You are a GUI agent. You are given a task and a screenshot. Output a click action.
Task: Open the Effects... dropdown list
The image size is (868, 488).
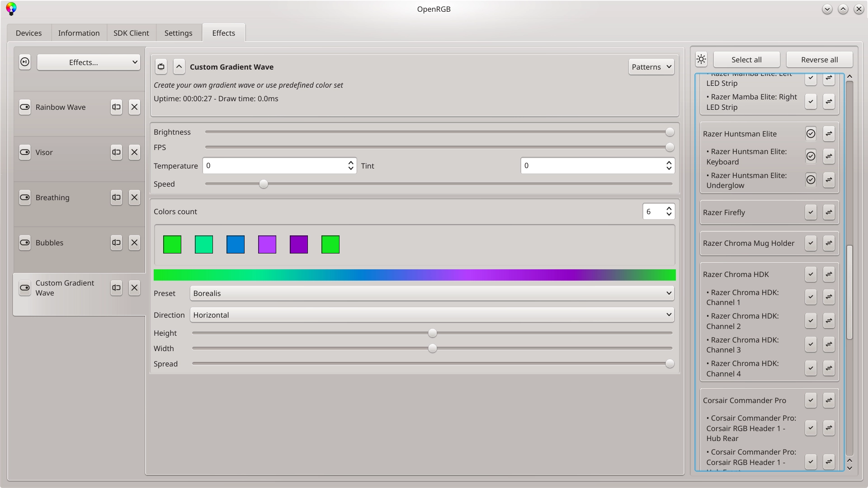point(89,62)
